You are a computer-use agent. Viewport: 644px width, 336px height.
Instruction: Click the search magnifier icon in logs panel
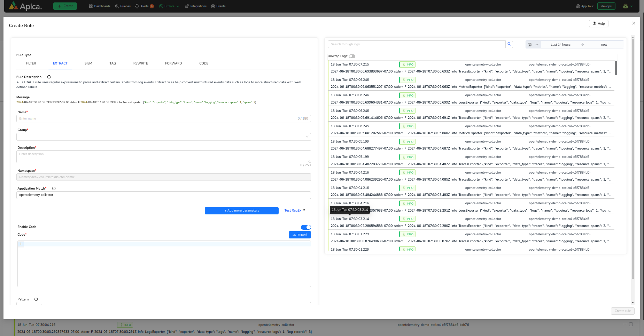[x=509, y=44]
